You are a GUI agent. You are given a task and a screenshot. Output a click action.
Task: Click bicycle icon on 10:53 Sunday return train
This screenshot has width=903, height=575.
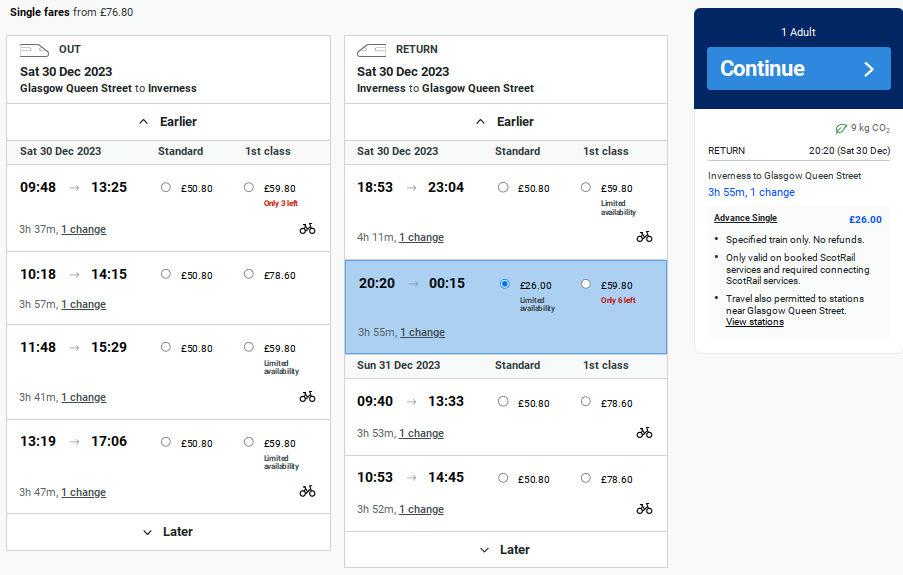644,508
